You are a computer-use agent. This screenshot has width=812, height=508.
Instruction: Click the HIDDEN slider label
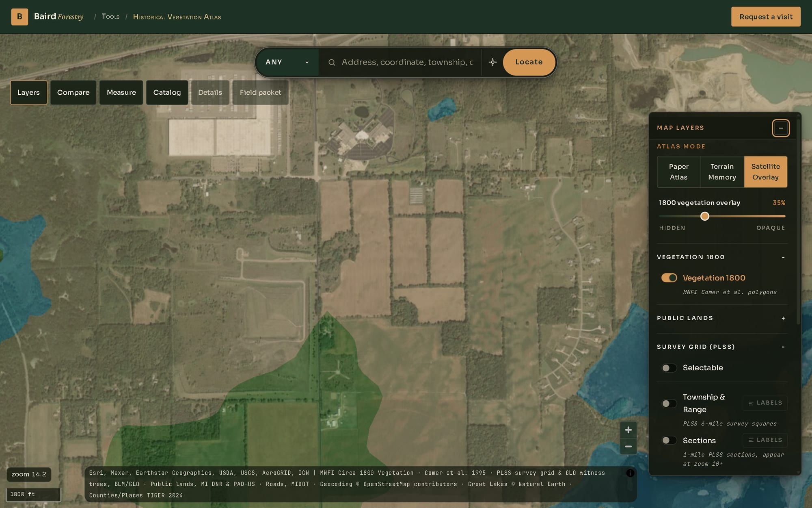click(x=672, y=228)
